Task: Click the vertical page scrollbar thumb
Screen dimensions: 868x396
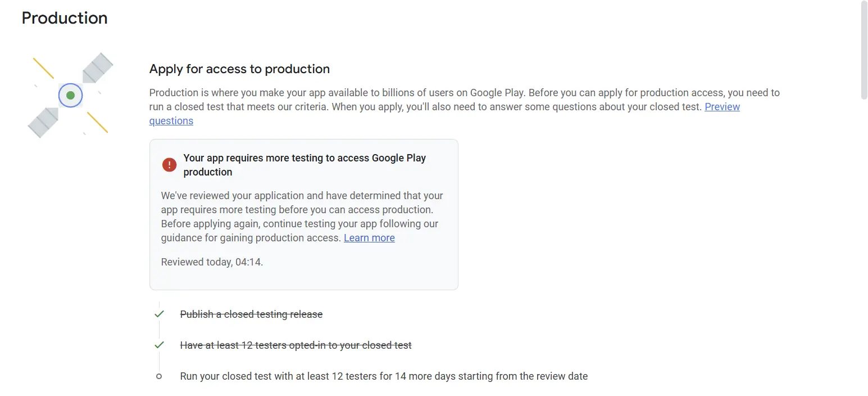Action: [x=864, y=51]
